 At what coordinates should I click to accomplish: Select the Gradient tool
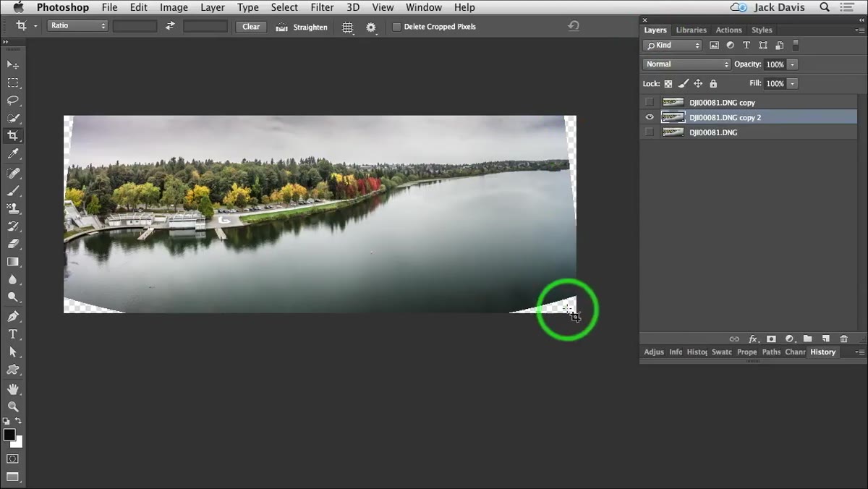[12, 262]
